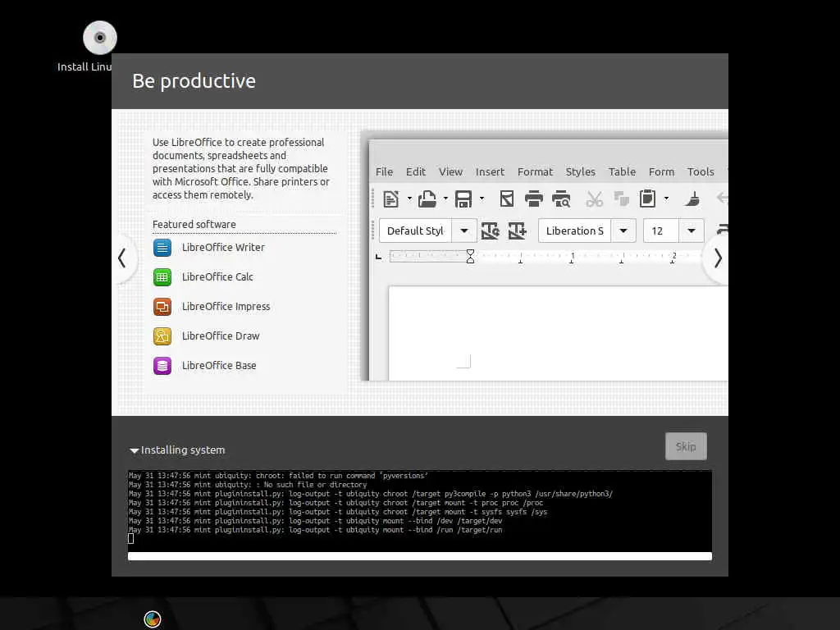Viewport: 840px width, 630px height.
Task: Click the taskbar color wheel icon
Action: (x=153, y=619)
